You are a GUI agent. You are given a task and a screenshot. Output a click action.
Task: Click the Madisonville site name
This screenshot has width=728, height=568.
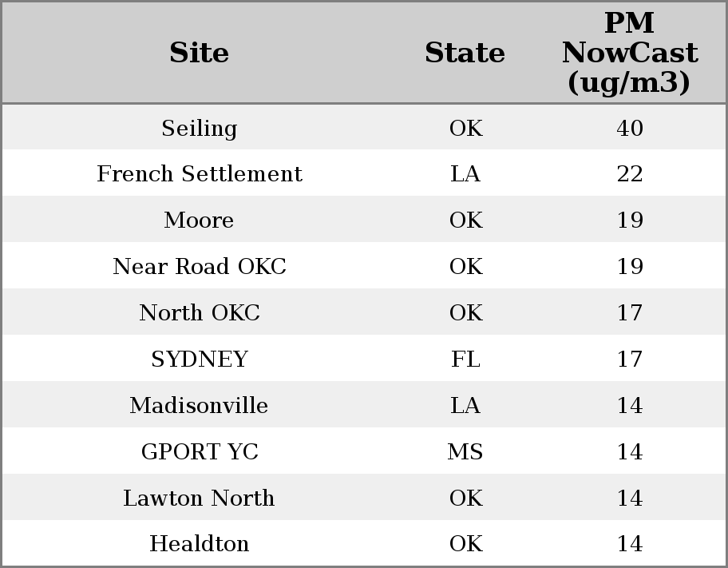click(199, 406)
